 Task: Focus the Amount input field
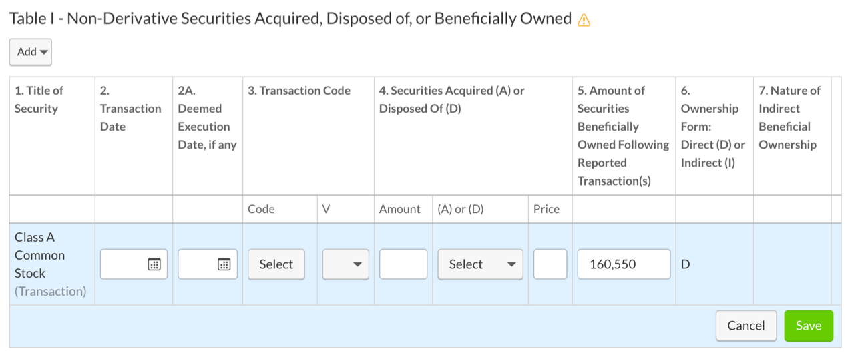[403, 264]
